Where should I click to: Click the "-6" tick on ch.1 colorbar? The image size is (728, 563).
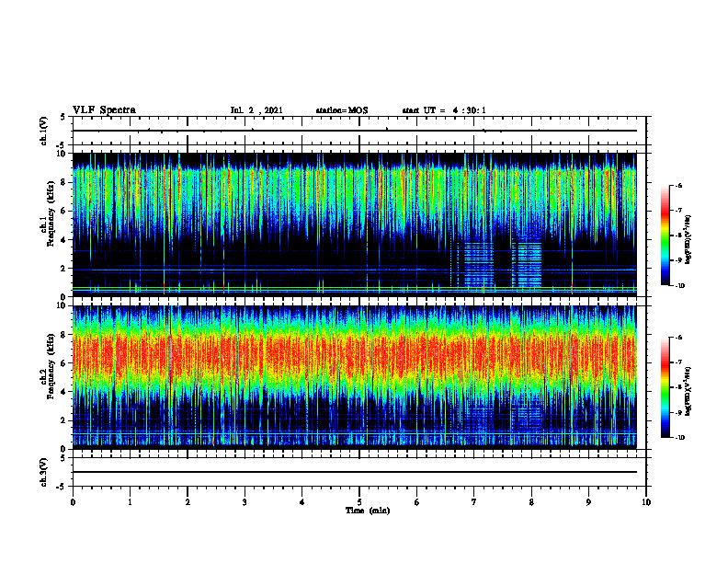[678, 185]
